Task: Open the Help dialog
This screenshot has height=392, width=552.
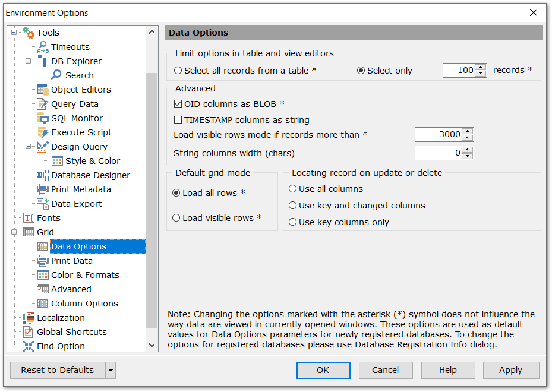Action: click(447, 370)
